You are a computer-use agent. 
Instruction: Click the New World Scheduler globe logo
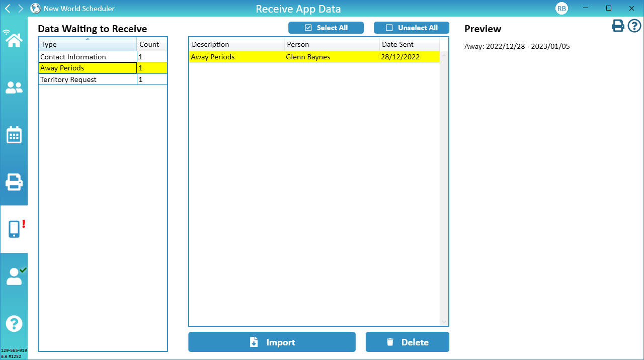36,9
